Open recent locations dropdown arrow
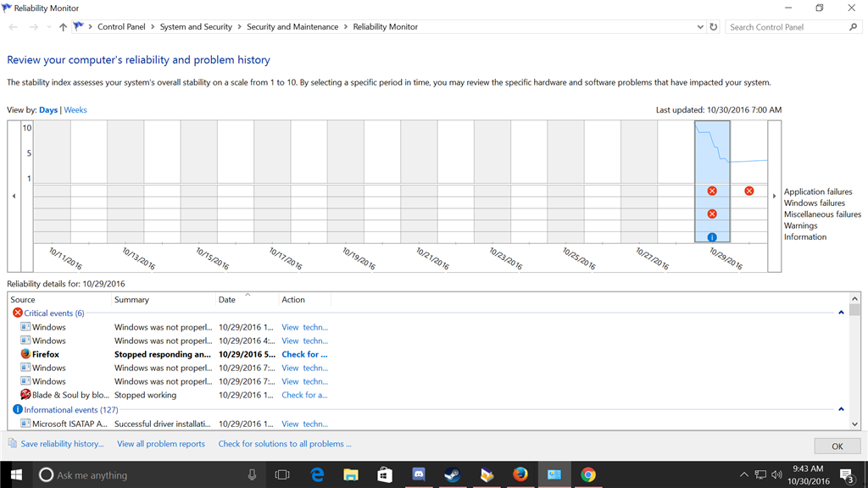 coord(48,26)
